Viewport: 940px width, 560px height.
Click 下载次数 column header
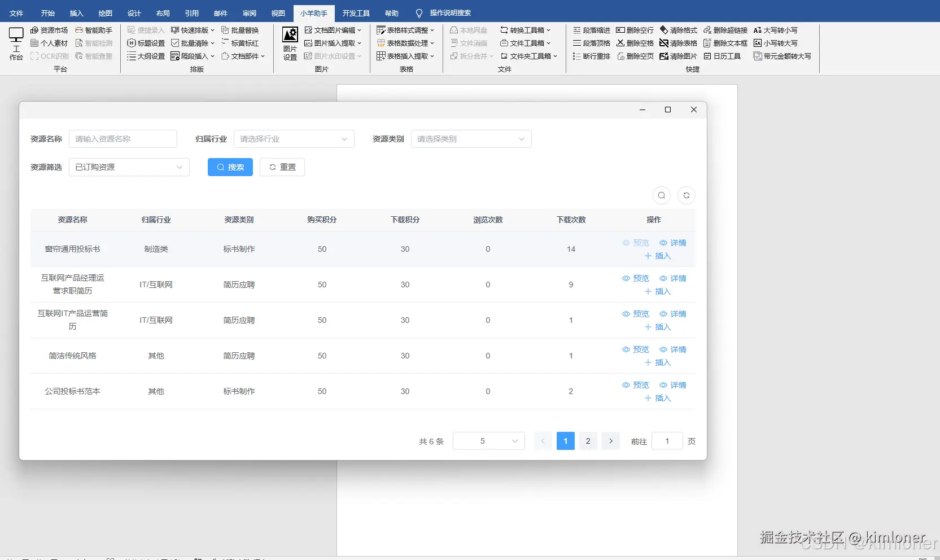click(x=571, y=220)
